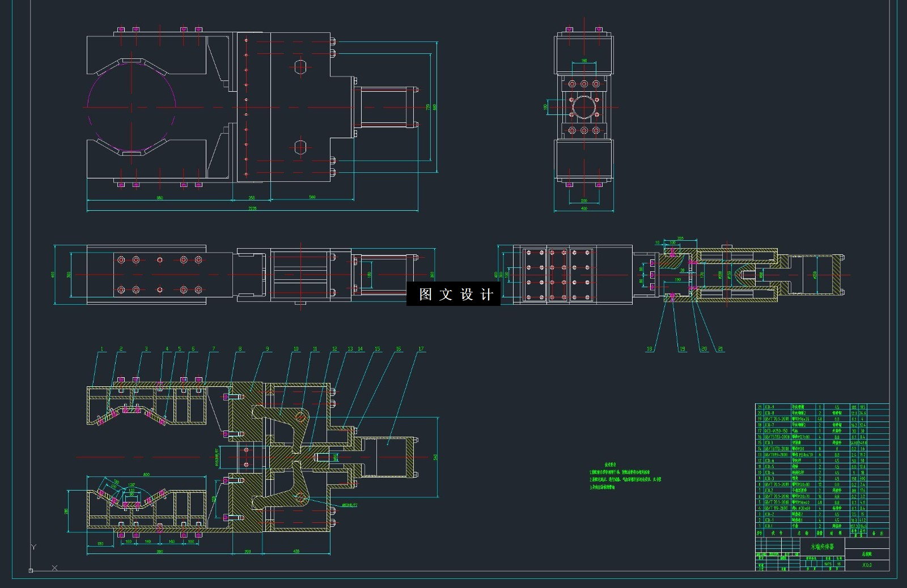The image size is (907, 588).
Task: Click the GB/T5783-2008 standard code cell
Action: 777,437
